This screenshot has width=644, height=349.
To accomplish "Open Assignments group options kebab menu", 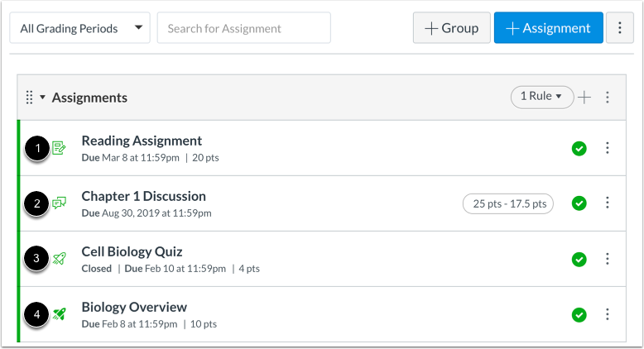I will pyautogui.click(x=608, y=98).
